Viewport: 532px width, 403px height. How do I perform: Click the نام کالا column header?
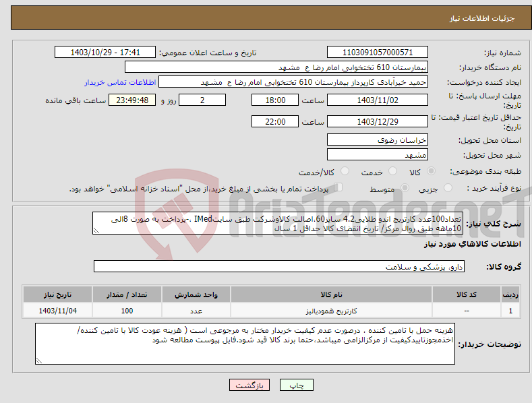[x=331, y=294]
